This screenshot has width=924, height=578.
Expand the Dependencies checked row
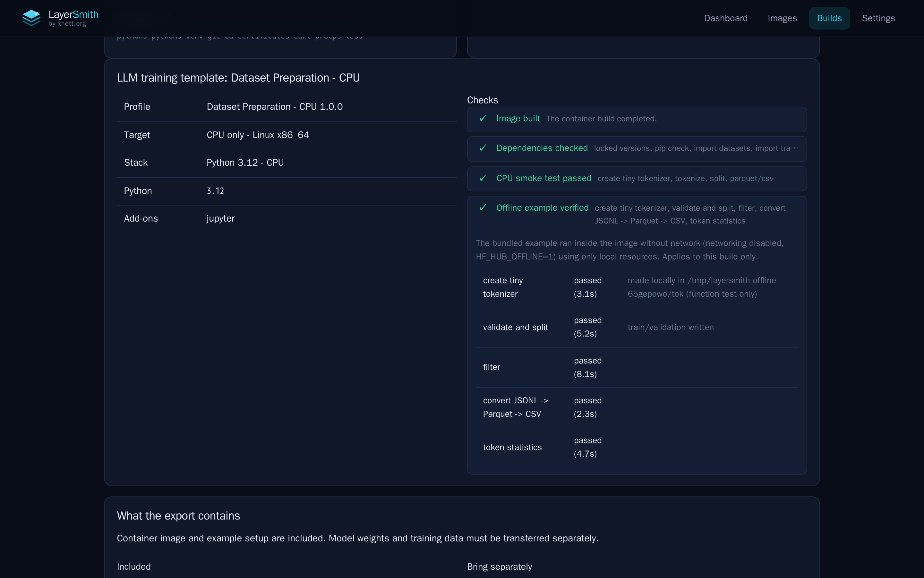tap(637, 149)
